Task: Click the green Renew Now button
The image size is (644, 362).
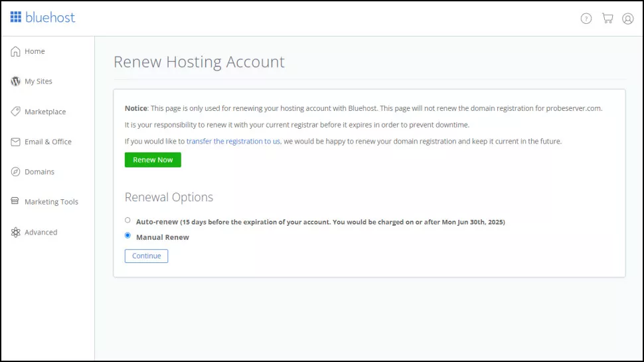Action: 153,160
